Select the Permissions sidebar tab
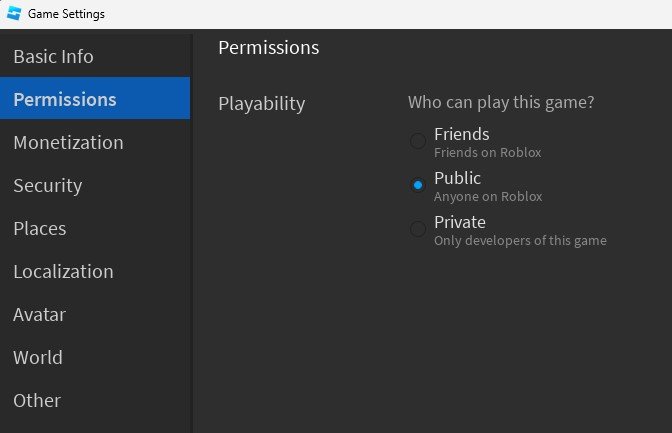Screen dimensions: 672x433 65,100
